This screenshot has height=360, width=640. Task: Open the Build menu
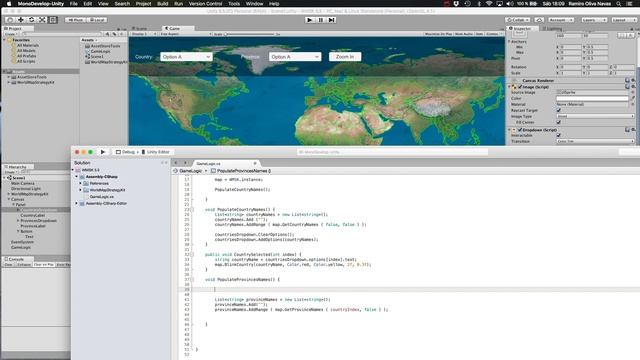tap(162, 4)
